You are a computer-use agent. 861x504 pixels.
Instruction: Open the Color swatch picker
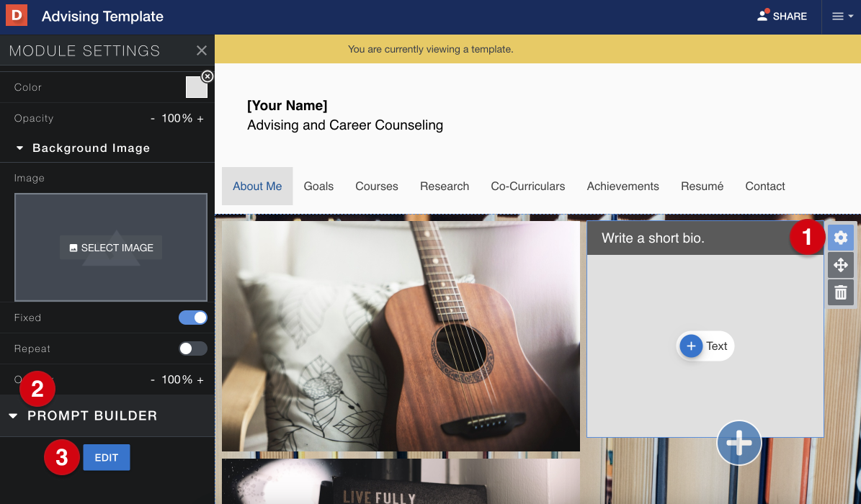[x=196, y=87]
